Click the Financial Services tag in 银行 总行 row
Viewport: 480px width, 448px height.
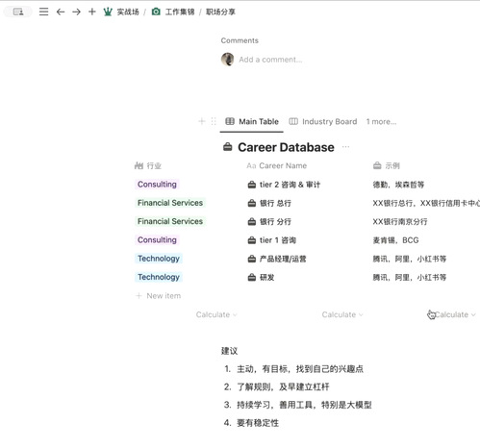tap(170, 203)
